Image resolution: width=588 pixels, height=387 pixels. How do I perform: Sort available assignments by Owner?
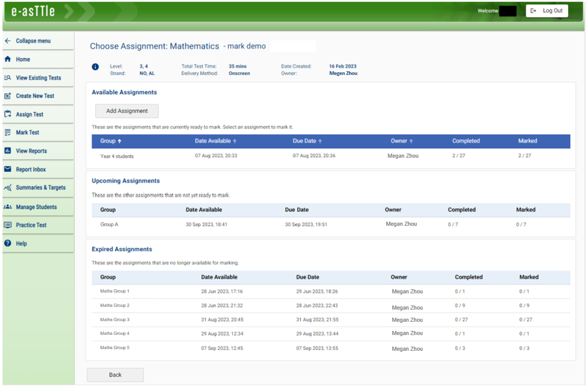coord(402,141)
